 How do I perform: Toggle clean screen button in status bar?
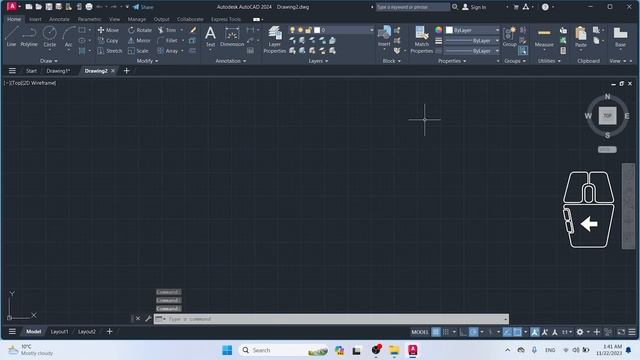point(621,332)
